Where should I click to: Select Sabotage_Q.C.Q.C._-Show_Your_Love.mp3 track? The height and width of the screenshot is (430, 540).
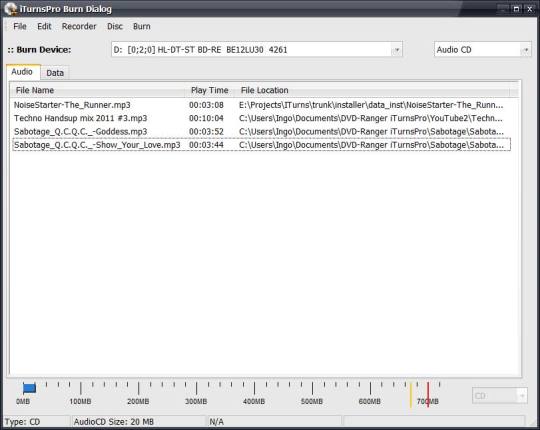(x=97, y=145)
